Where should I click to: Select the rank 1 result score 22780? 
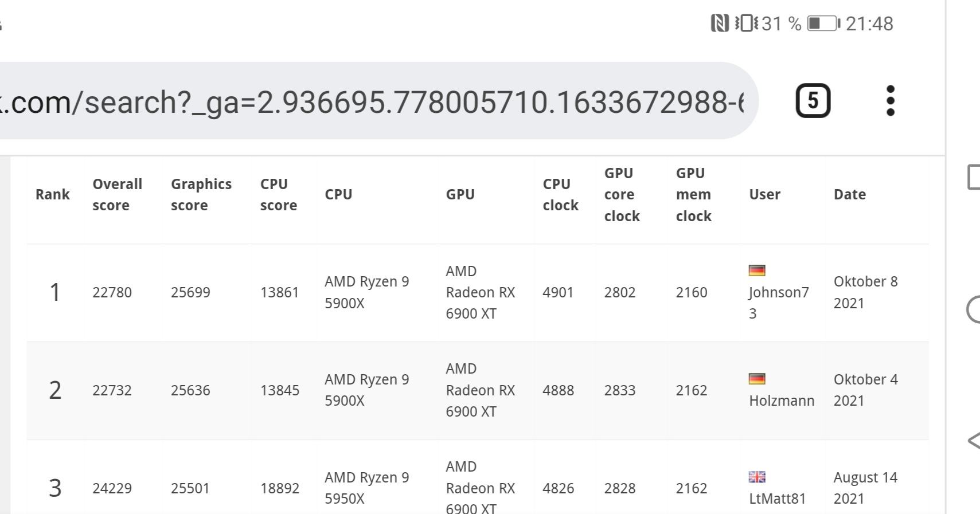112,293
